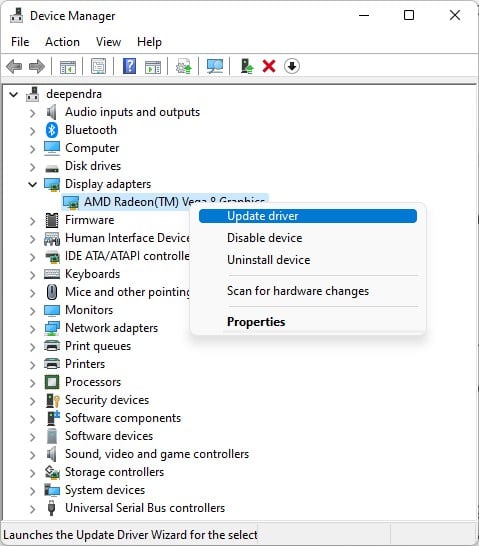Select the deependra computer name

point(74,94)
